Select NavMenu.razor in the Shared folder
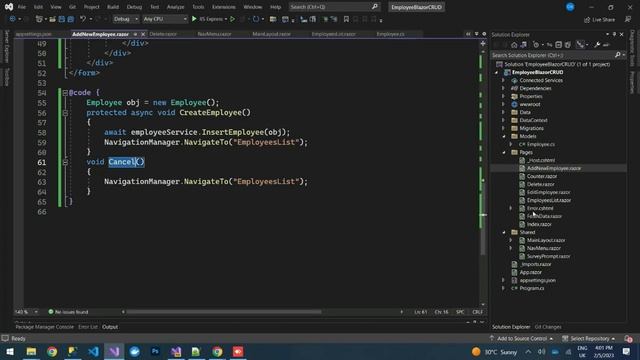The width and height of the screenshot is (640, 360). (x=543, y=248)
